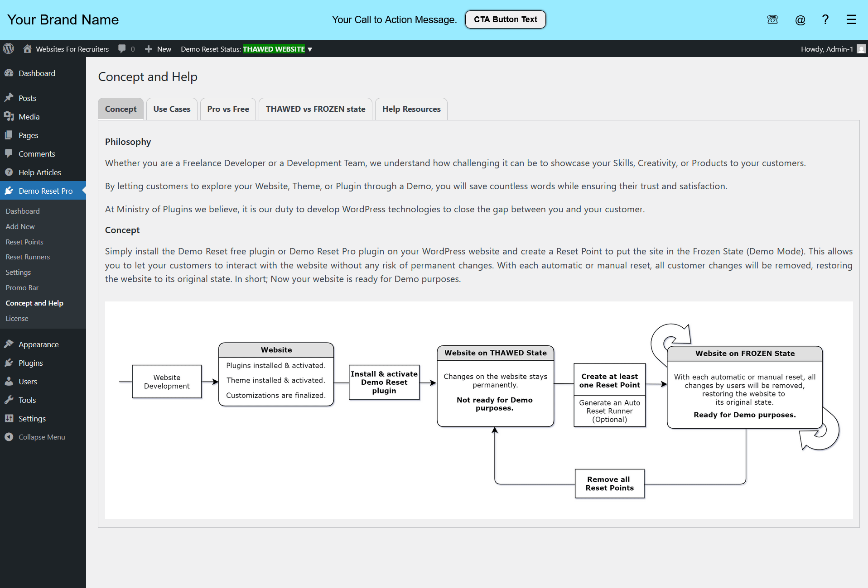
Task: Open the hamburger menu icon
Action: pos(851,19)
